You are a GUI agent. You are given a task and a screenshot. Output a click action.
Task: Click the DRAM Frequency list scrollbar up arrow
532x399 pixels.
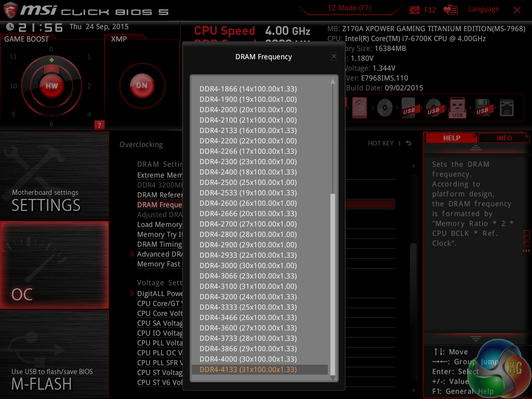[x=333, y=82]
